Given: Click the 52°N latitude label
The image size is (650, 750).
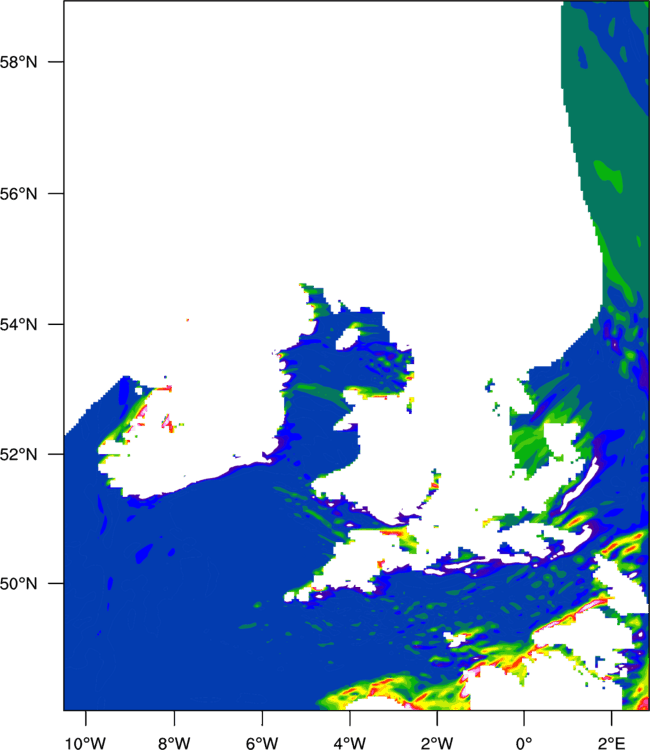Looking at the screenshot, I should click(18, 454).
